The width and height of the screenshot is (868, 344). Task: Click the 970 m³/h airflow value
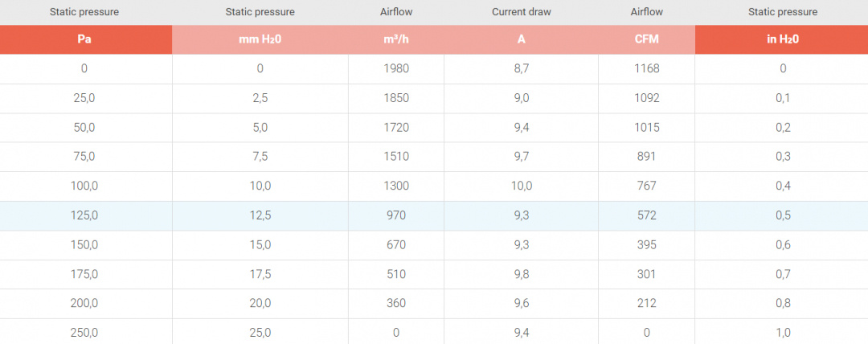tap(397, 215)
